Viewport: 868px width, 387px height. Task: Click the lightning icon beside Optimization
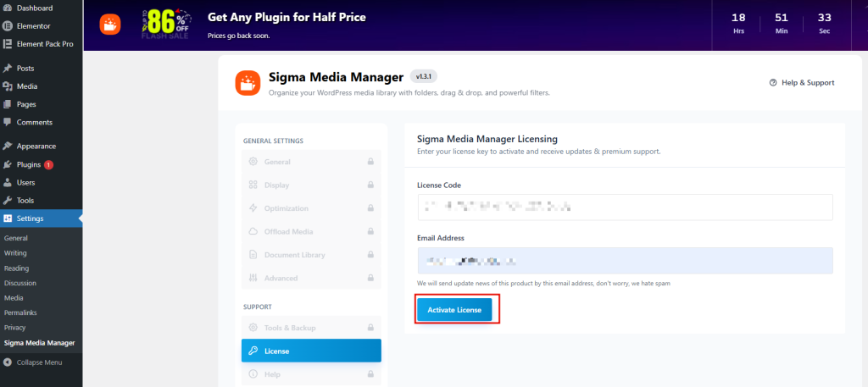pos(253,207)
